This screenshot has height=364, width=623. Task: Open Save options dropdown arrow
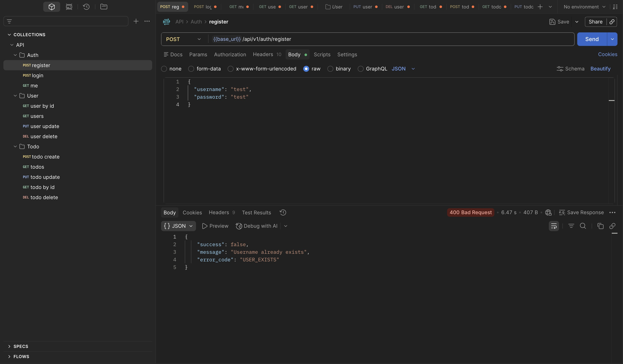[x=577, y=22]
